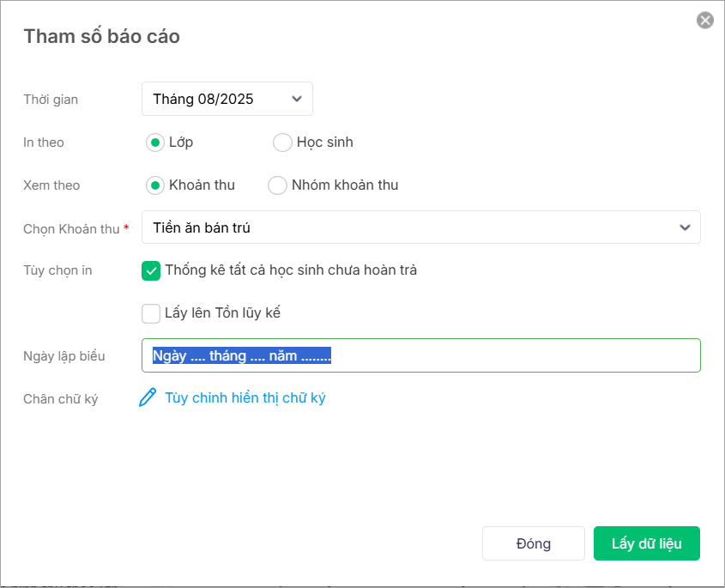Select the Lớp radio button

point(155,142)
